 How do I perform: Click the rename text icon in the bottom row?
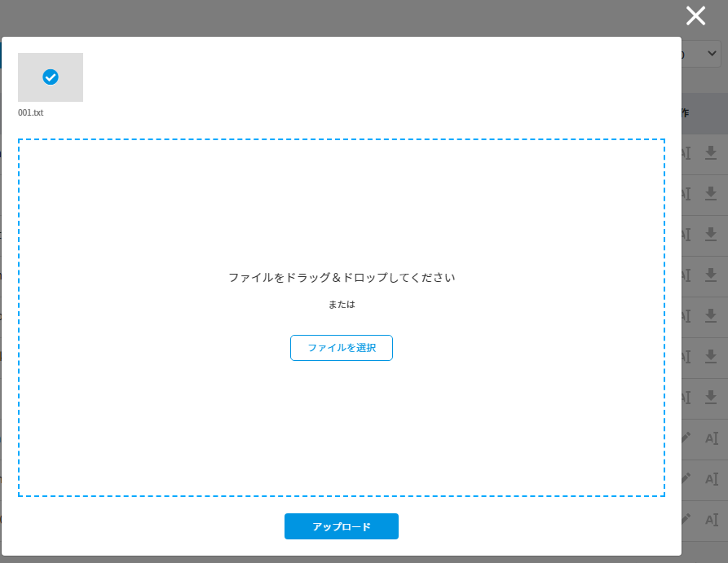click(x=711, y=520)
